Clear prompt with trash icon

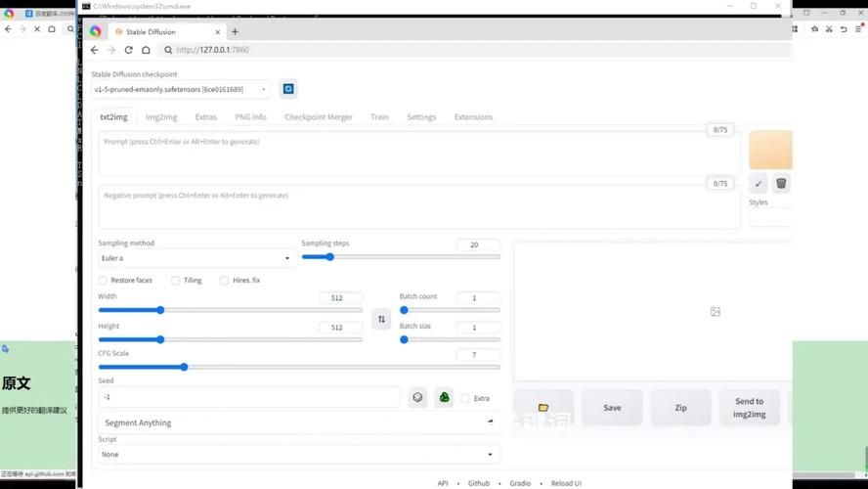pos(781,183)
